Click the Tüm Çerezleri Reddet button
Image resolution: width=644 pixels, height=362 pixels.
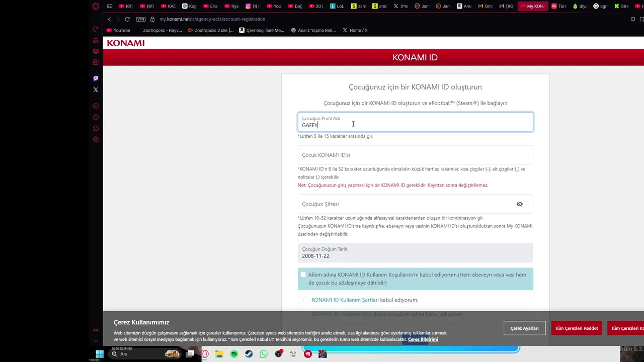click(577, 328)
